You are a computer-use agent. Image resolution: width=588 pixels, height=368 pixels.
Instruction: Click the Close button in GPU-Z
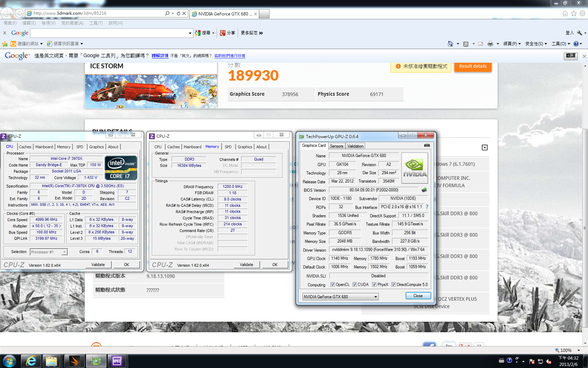[418, 296]
